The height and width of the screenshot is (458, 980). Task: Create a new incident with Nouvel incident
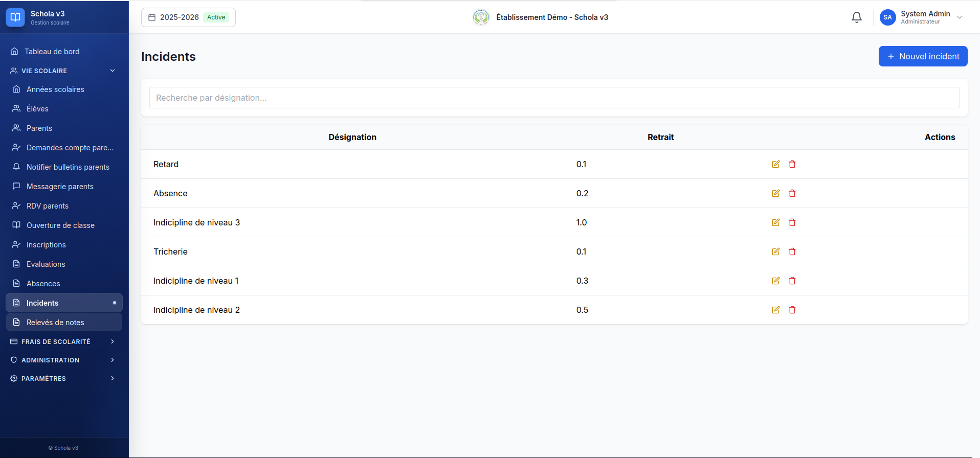[x=923, y=56]
